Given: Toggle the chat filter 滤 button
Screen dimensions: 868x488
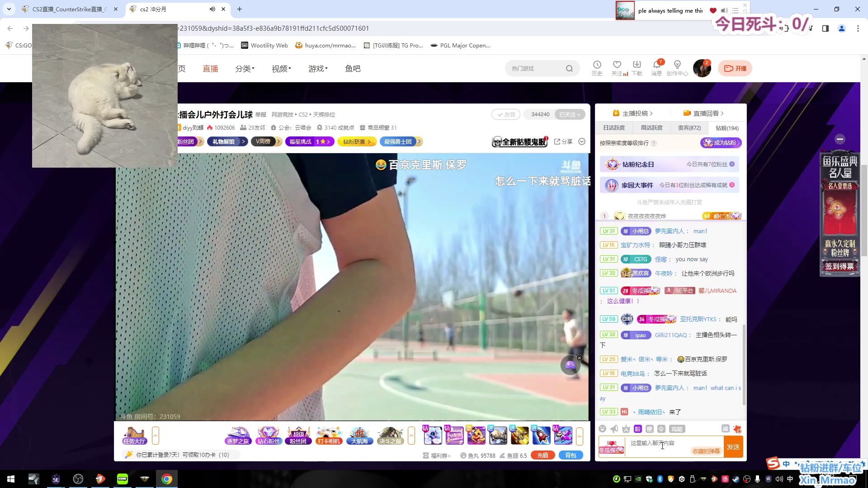Looking at the screenshot, I should (x=725, y=429).
